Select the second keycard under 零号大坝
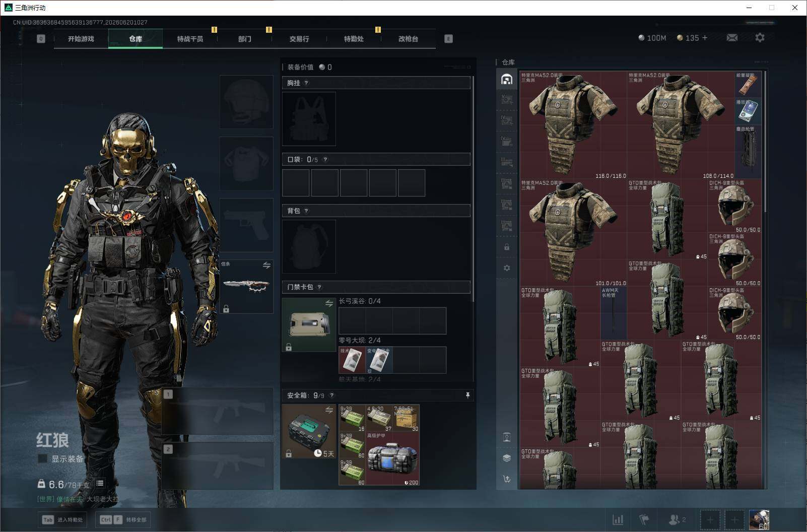 point(379,360)
